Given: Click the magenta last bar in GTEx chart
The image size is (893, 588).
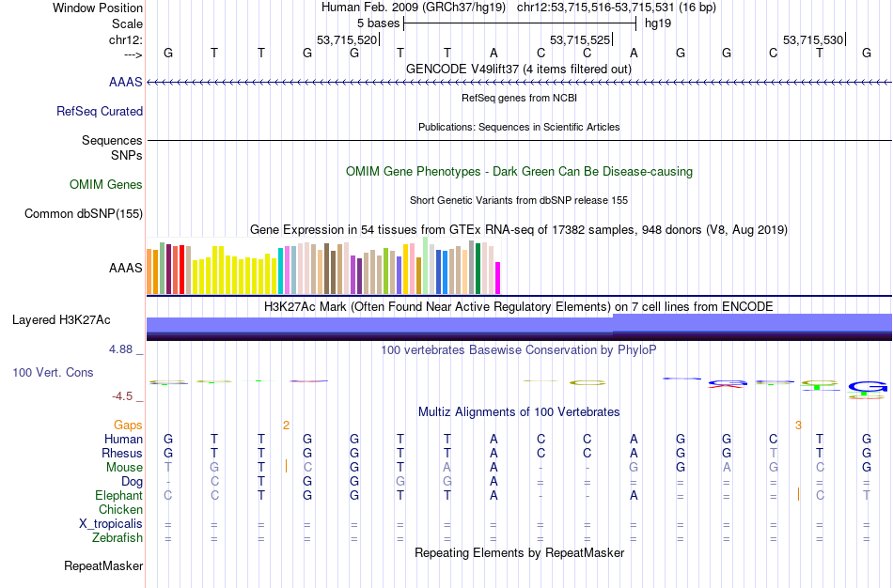Looking at the screenshot, I should pyautogui.click(x=498, y=278).
